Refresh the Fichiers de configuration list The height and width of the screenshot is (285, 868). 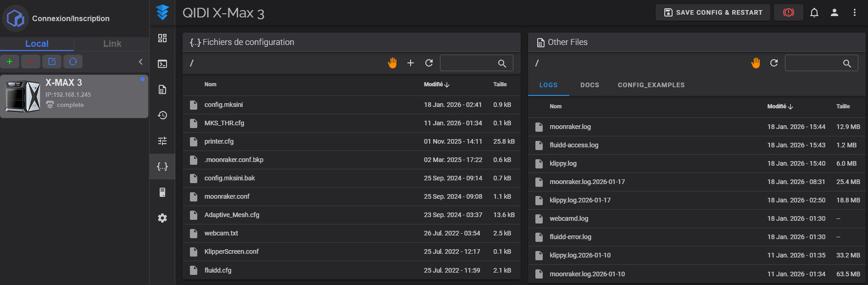(429, 63)
